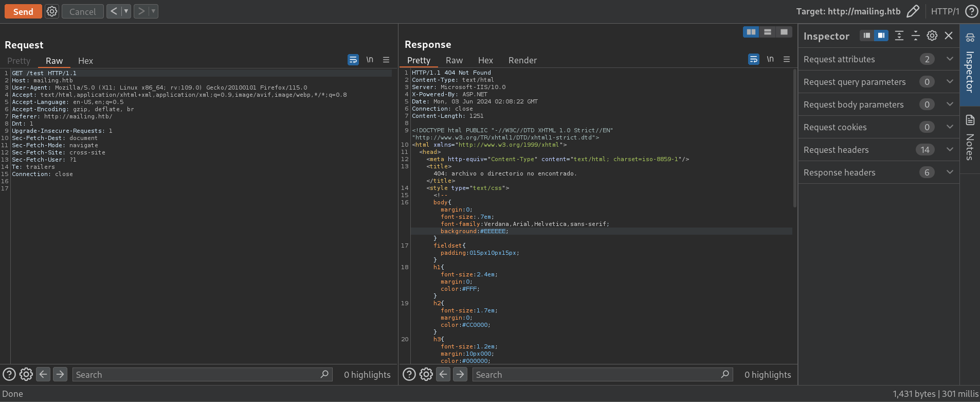The image size is (980, 402).
Task: Toggle word wrap in Response pane
Action: click(x=754, y=59)
